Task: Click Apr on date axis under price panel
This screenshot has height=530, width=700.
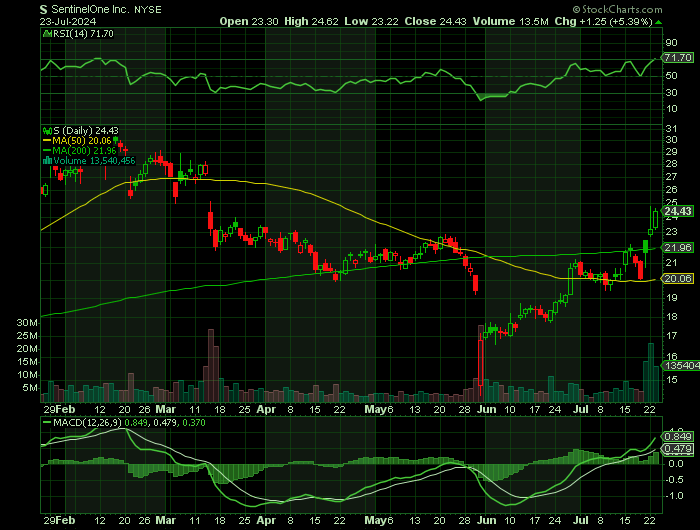Action: click(266, 409)
